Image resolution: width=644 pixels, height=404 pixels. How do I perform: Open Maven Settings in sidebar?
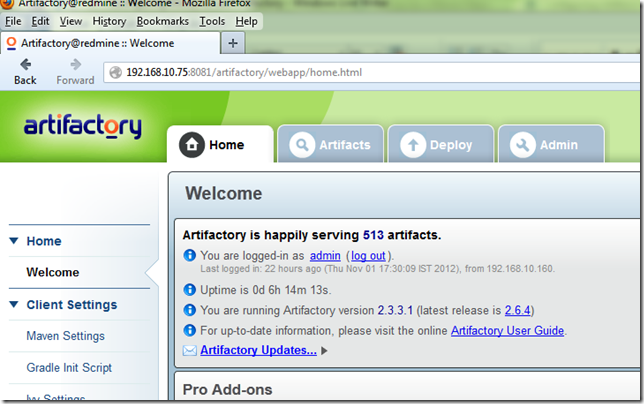[66, 336]
